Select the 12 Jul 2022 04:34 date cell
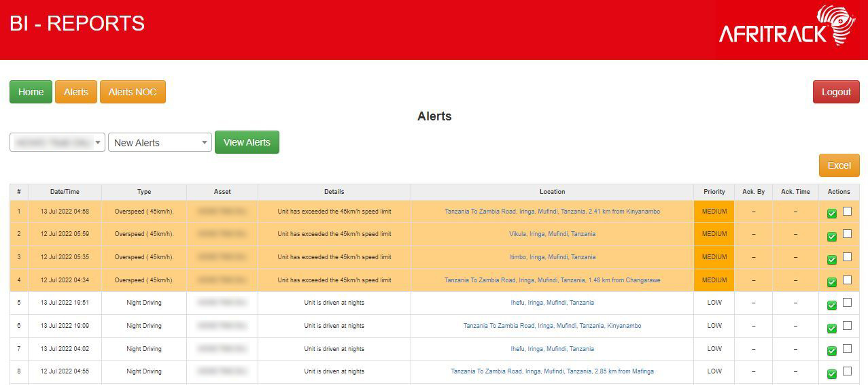Image resolution: width=868 pixels, height=385 pixels. click(x=65, y=280)
